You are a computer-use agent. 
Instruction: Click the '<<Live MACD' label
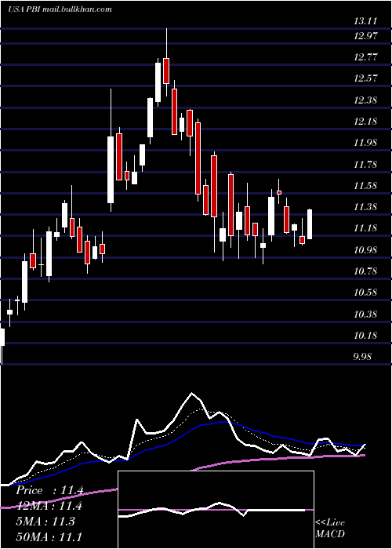pyautogui.click(x=330, y=528)
